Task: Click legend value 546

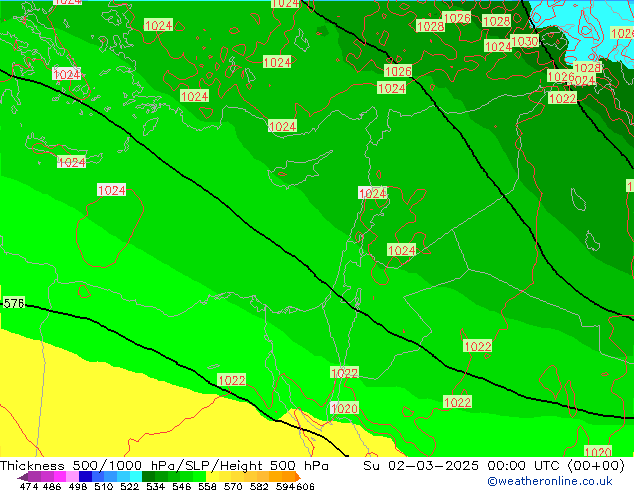Action: 181,486
